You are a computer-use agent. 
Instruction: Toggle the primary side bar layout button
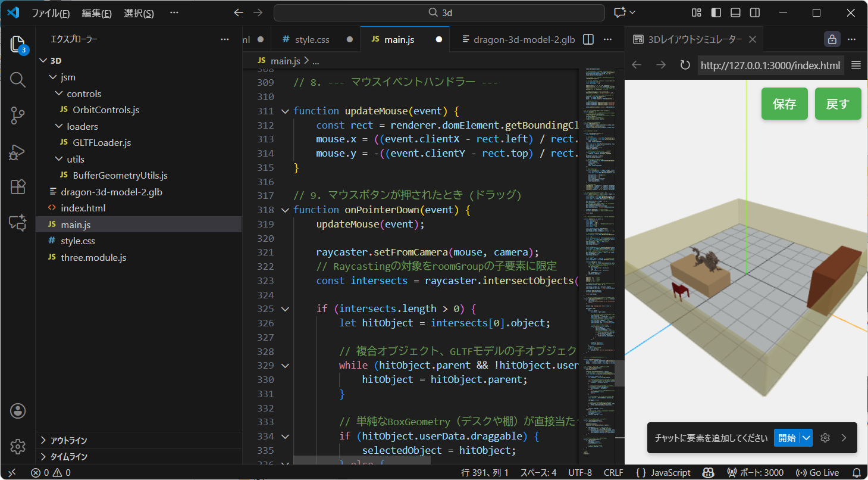coord(716,13)
